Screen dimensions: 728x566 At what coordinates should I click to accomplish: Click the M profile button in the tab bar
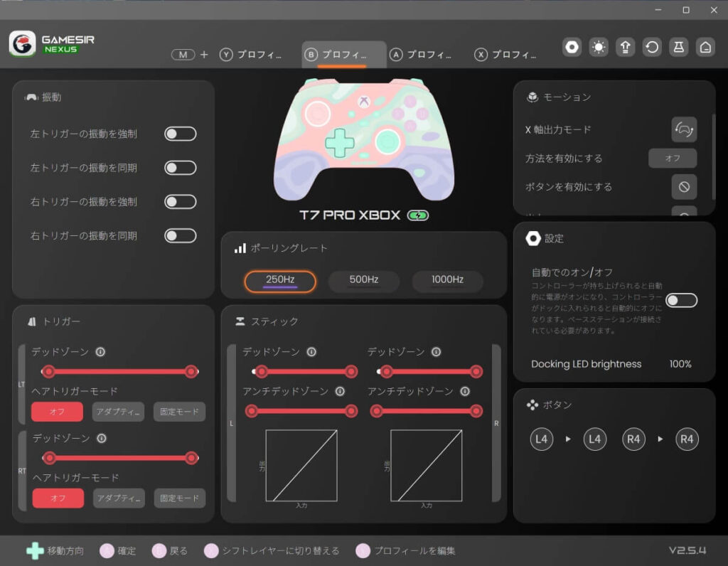coord(183,55)
